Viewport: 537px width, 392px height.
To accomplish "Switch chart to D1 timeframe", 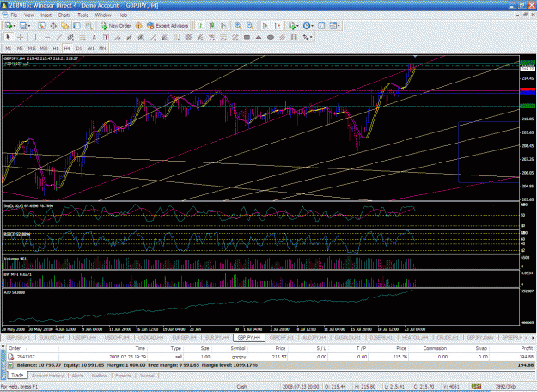I will 79,48.
